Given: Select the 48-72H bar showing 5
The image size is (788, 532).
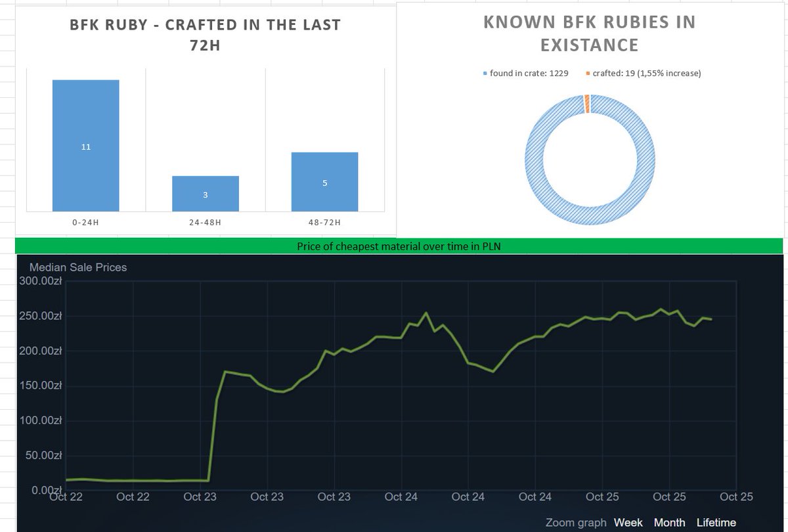Looking at the screenshot, I should (x=324, y=182).
